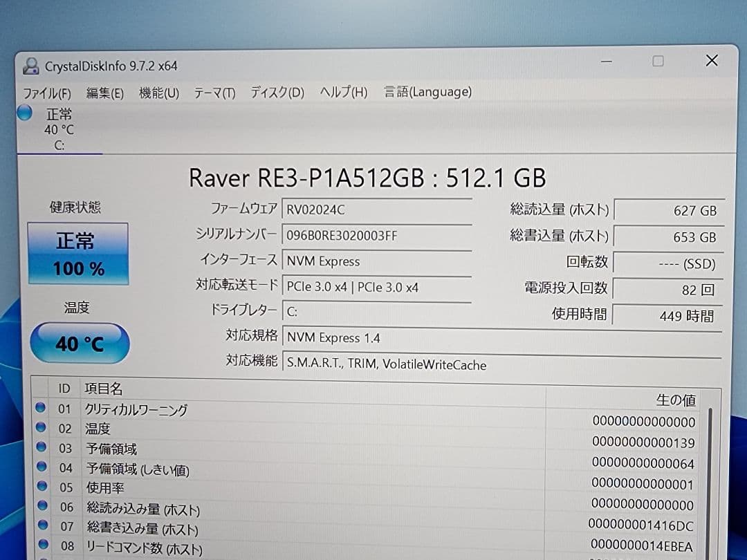Click the 40 °C temperature gauge
The image size is (747, 560).
tap(79, 342)
